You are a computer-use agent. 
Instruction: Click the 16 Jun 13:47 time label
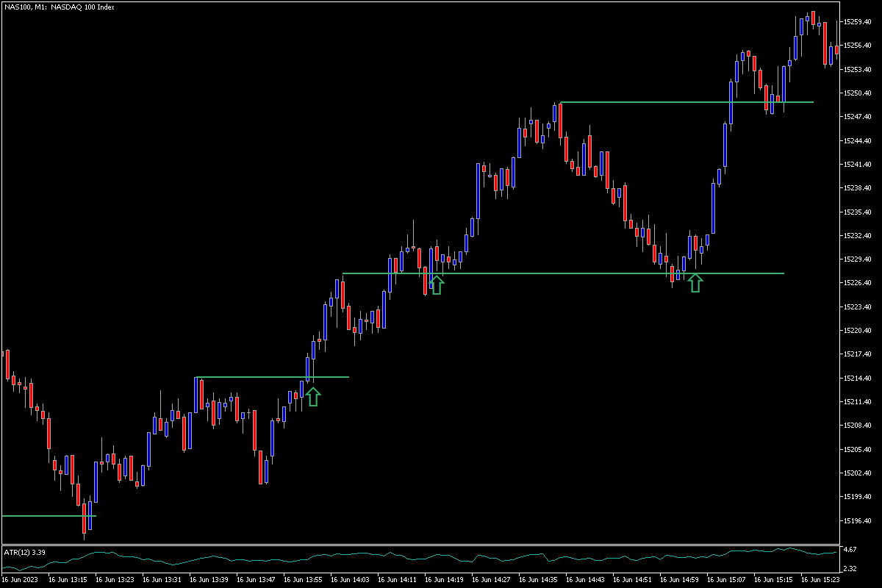click(x=256, y=580)
